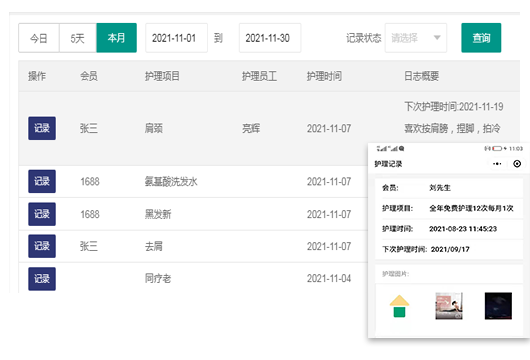The width and height of the screenshot is (530, 360).
Task: Click the house icon care image
Action: pos(399,306)
